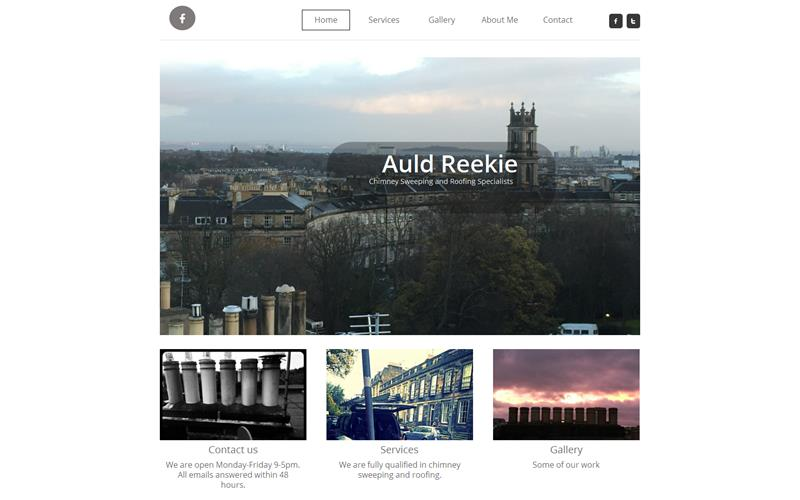
Task: Click the Services heading under the street photo
Action: pyautogui.click(x=399, y=449)
